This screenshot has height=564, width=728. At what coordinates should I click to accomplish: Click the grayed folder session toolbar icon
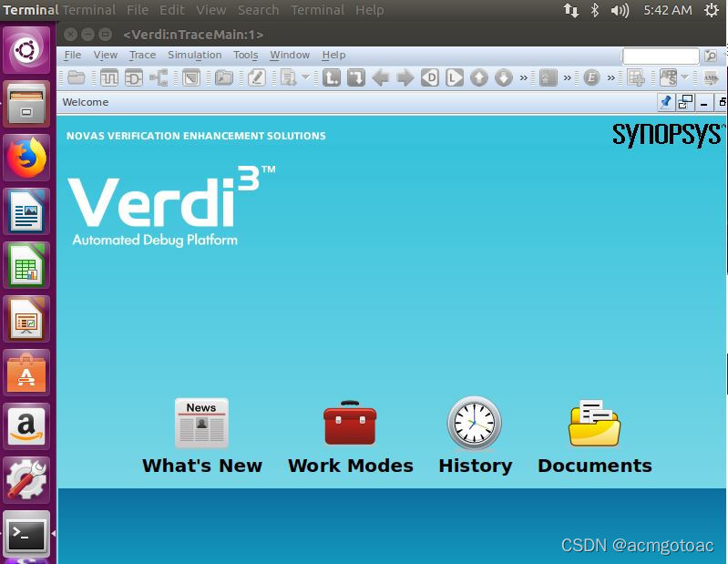pyautogui.click(x=224, y=77)
